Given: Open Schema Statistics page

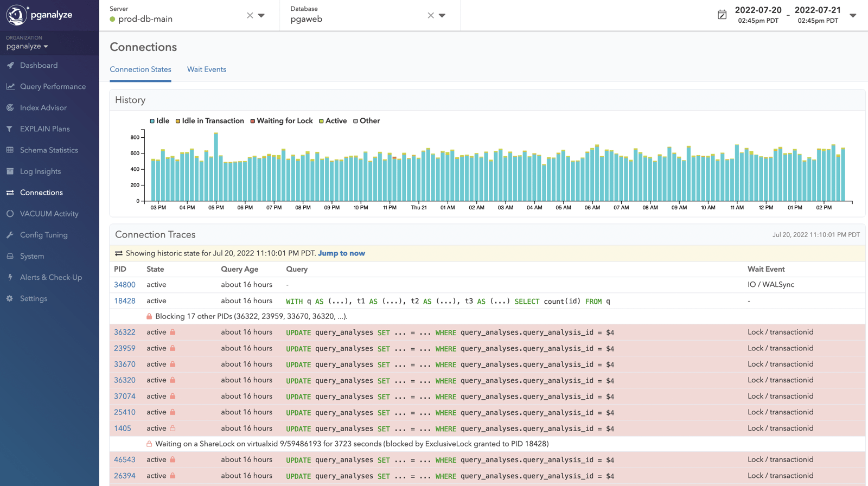Looking at the screenshot, I should pos(49,150).
